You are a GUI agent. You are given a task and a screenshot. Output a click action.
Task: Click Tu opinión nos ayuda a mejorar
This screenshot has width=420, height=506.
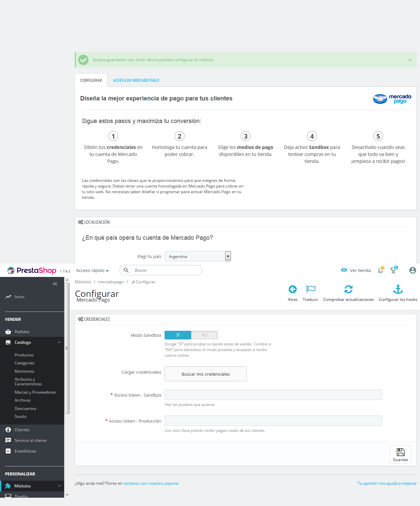387,483
